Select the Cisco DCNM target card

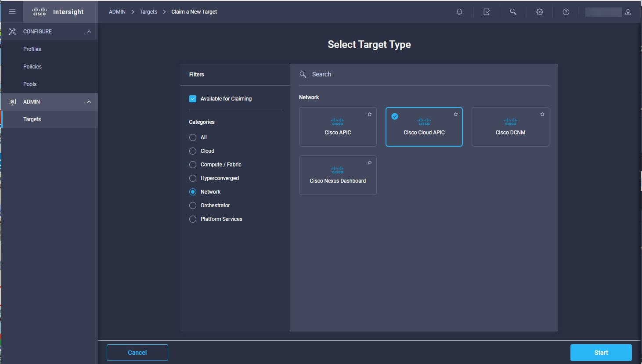510,127
